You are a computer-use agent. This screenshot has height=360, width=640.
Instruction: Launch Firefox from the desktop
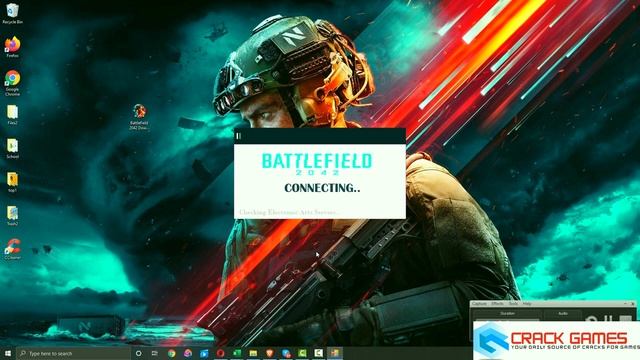point(12,47)
